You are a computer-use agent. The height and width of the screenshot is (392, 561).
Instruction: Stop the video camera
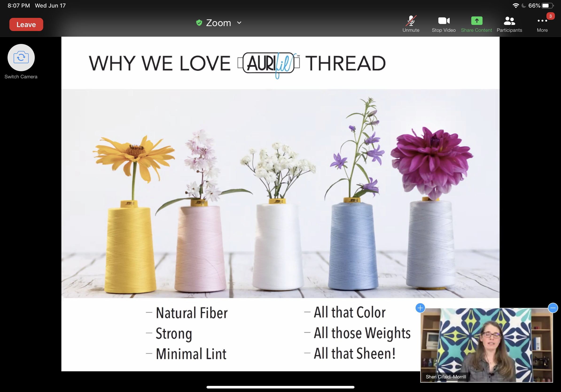[444, 24]
